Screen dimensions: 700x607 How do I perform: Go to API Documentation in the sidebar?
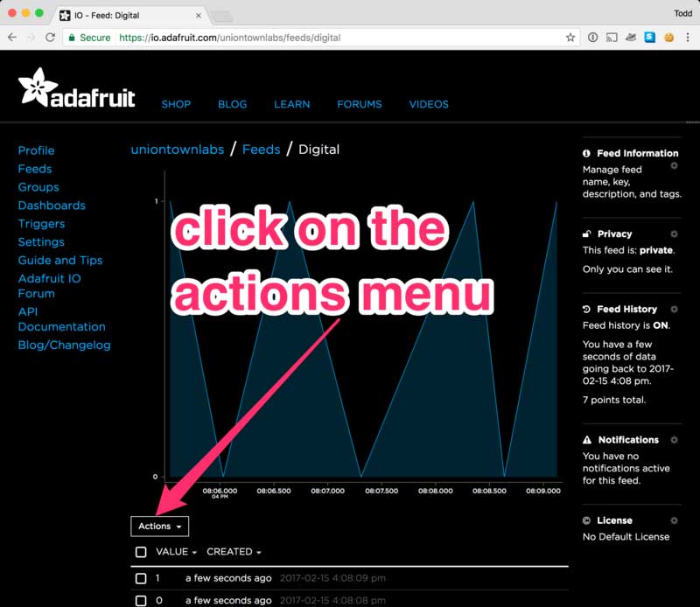tap(61, 319)
